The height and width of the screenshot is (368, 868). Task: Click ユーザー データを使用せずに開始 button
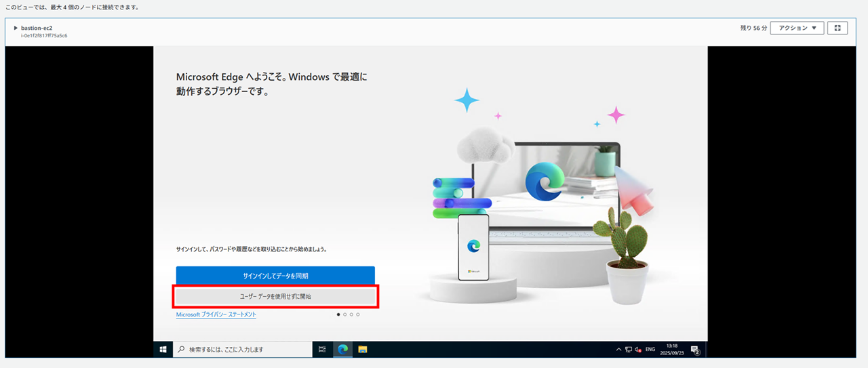pos(275,296)
